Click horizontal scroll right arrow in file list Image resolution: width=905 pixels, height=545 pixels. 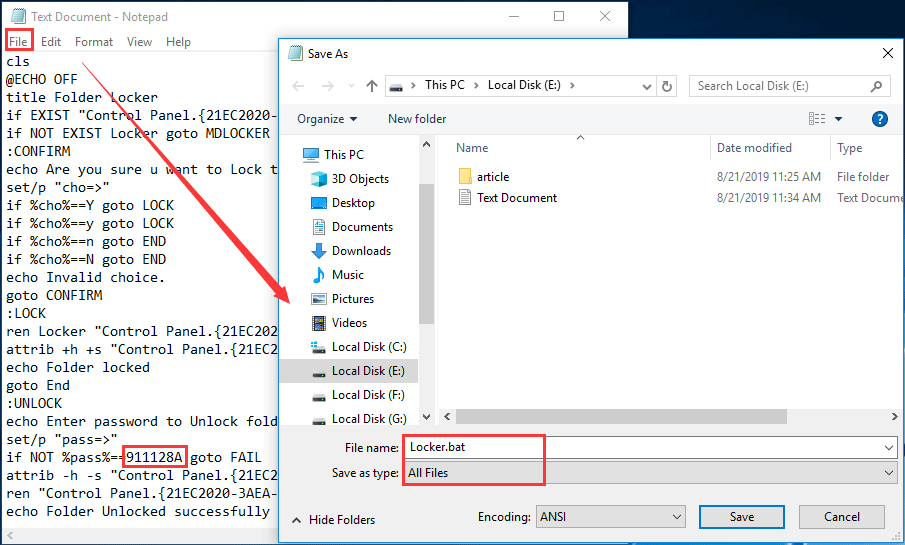(x=894, y=416)
